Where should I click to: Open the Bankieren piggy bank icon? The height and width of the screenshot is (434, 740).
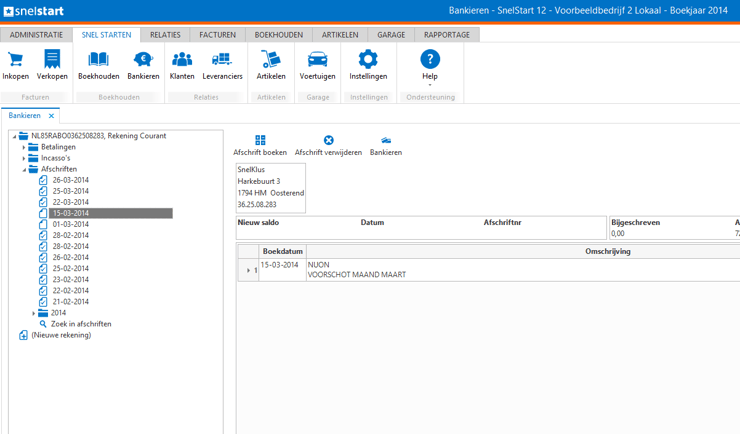(143, 59)
